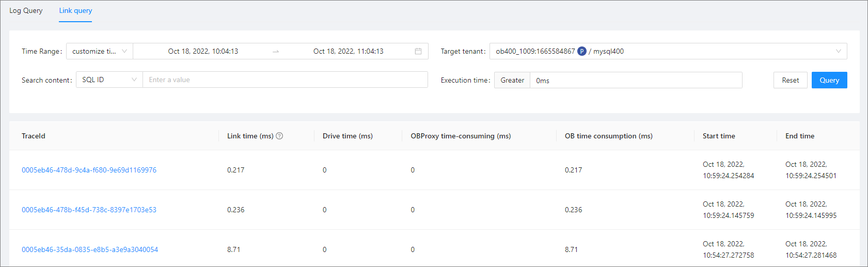Screen dimensions: 868x267
Task: Open trace 0005eb46-478d-9c4a-f680-9e69d1169976
Action: [x=89, y=170]
